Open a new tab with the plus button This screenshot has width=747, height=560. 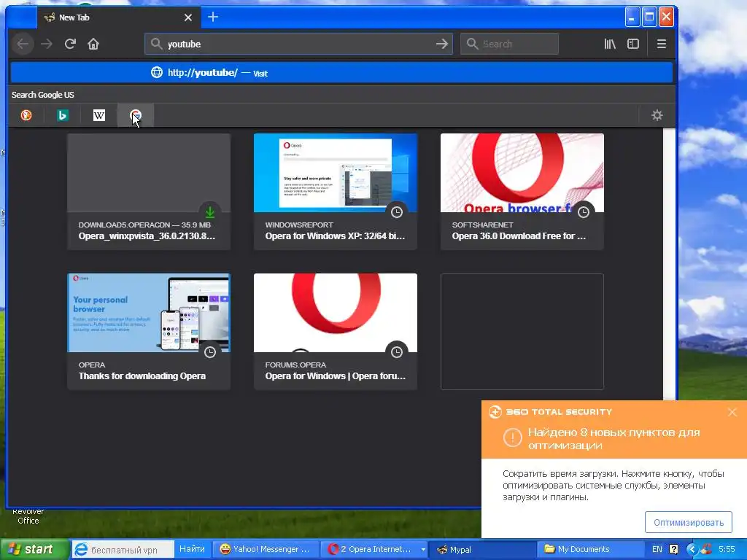[x=213, y=17]
